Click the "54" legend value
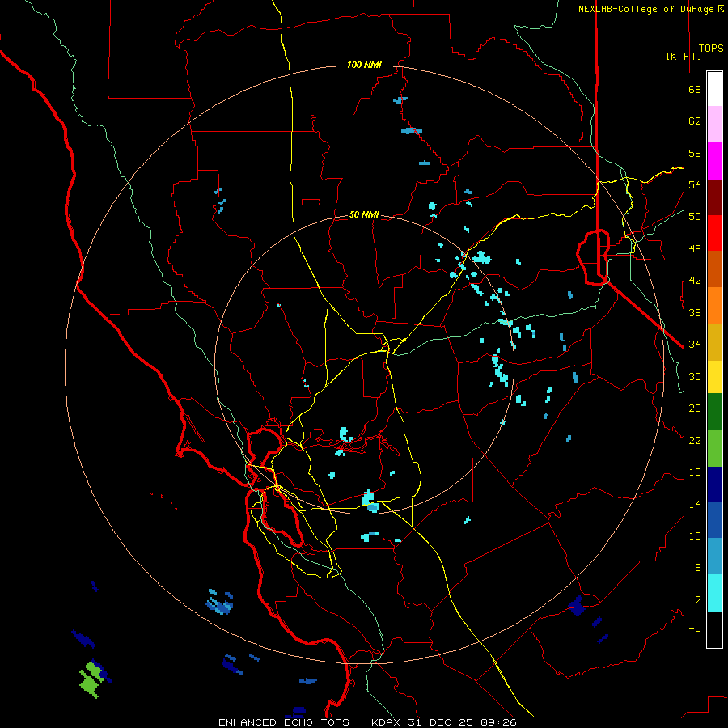The image size is (728, 728). (695, 184)
